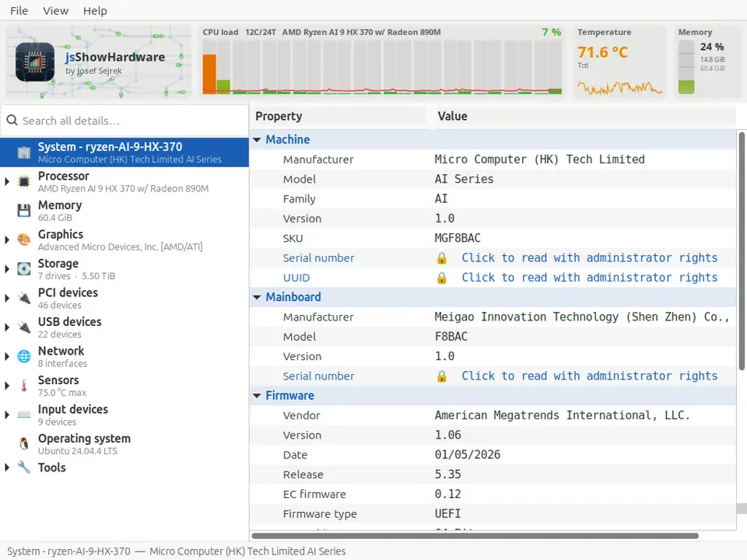Click the jsShowHardware app logo
The width and height of the screenshot is (747, 560).
[35, 62]
